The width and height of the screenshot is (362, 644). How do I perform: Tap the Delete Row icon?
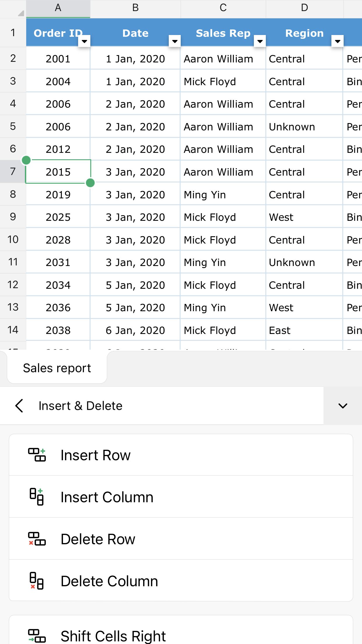coord(37,539)
